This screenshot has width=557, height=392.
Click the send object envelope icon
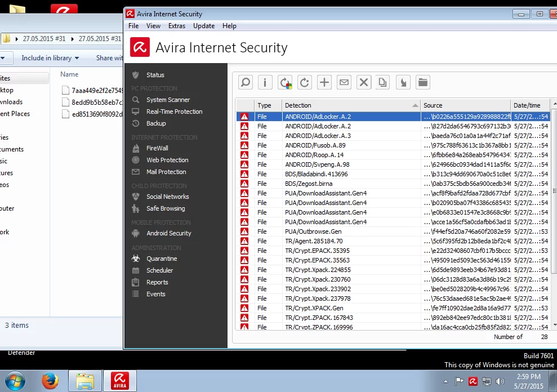[x=344, y=82]
